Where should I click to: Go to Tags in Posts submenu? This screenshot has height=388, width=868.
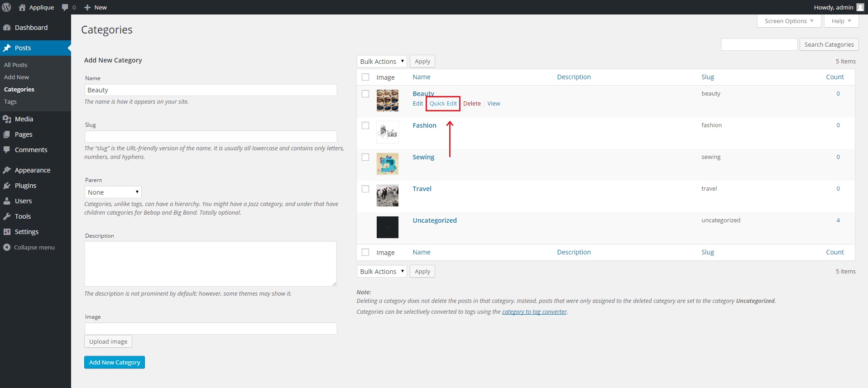coord(10,102)
